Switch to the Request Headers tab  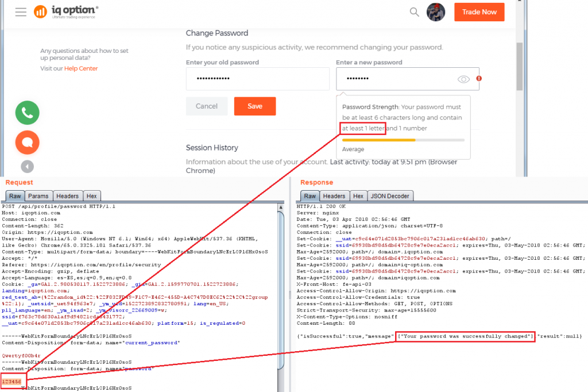click(x=68, y=196)
